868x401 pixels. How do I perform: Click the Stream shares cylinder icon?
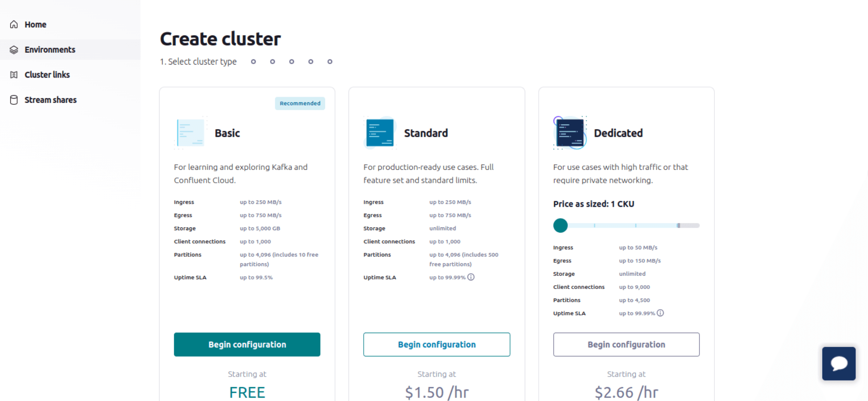tap(14, 100)
